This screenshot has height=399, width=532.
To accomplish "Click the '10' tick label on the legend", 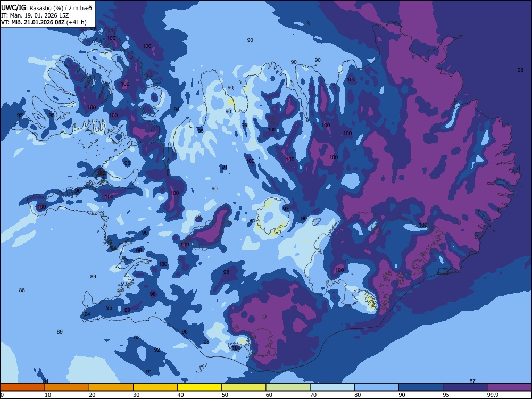I will [x=48, y=395].
